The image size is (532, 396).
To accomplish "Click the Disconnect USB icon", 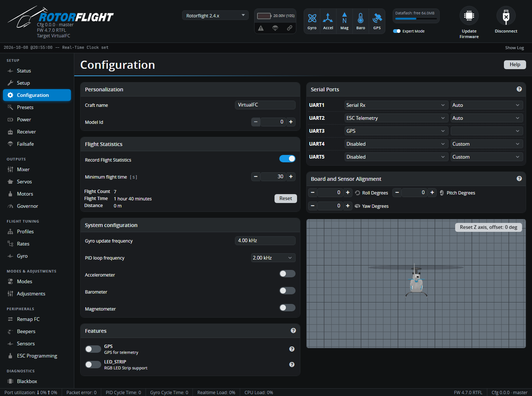I will [506, 16].
